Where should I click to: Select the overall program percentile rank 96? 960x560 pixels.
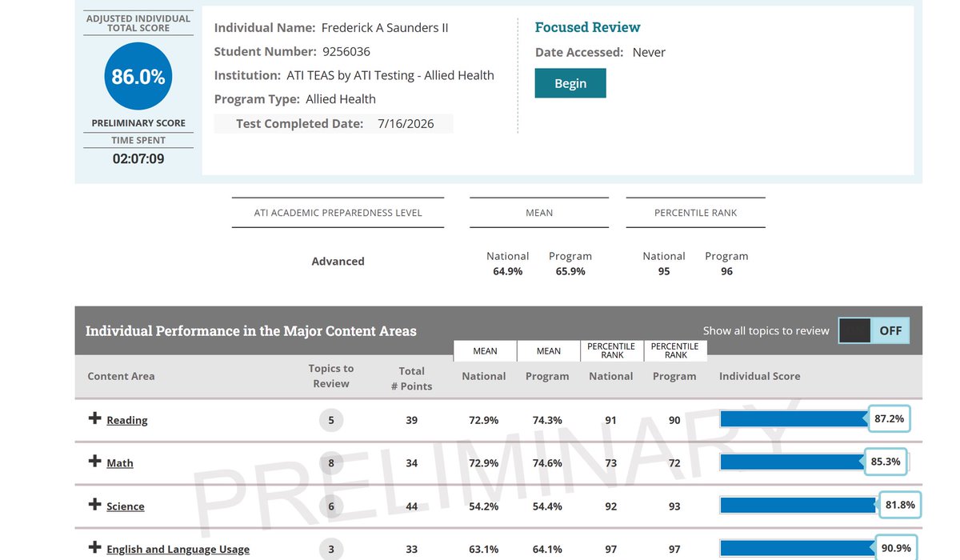726,271
